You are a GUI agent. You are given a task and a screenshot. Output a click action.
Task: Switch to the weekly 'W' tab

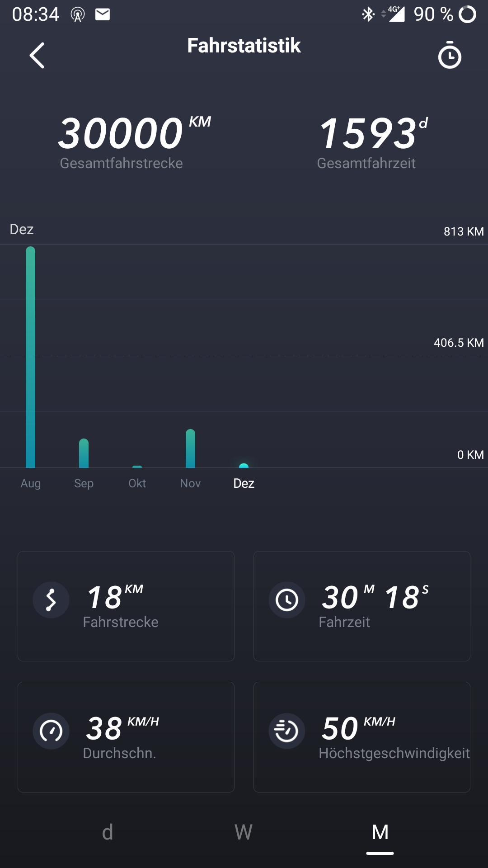244,832
